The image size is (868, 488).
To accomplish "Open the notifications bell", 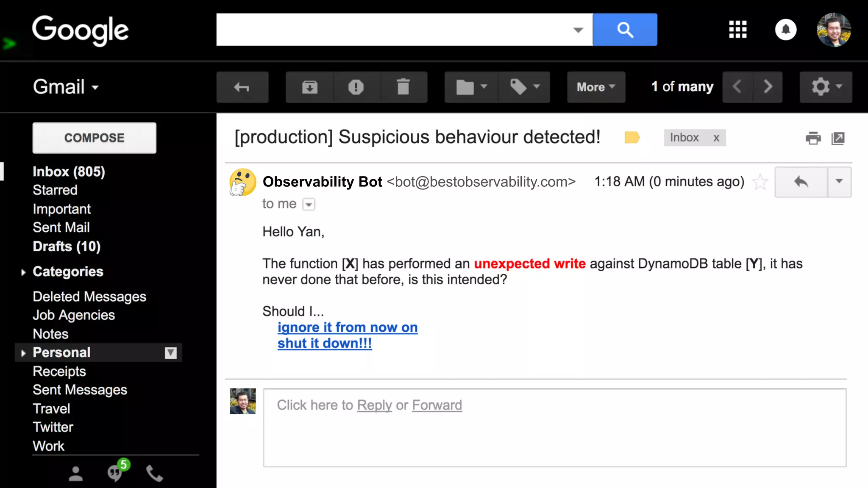I will tap(786, 30).
